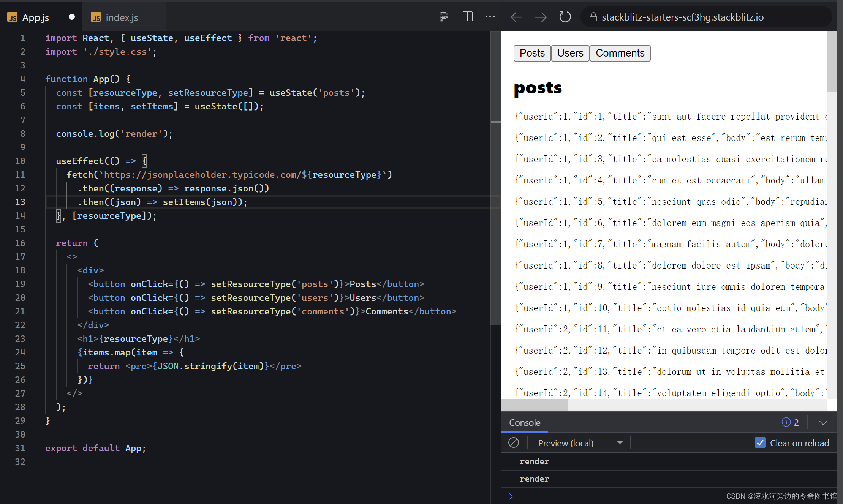Click the preview horizontal scrollbar thumb
Viewport: 843px width, 504px height.
[535, 405]
